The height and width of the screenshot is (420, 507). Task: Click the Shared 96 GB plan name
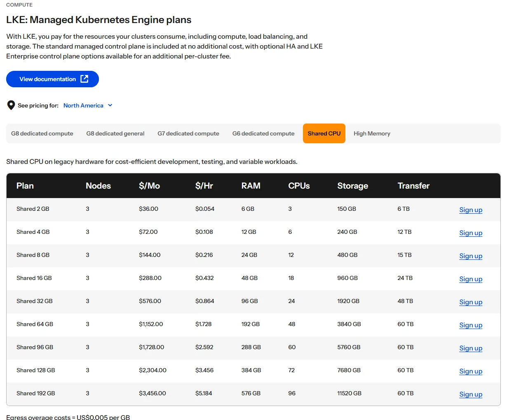(35, 347)
